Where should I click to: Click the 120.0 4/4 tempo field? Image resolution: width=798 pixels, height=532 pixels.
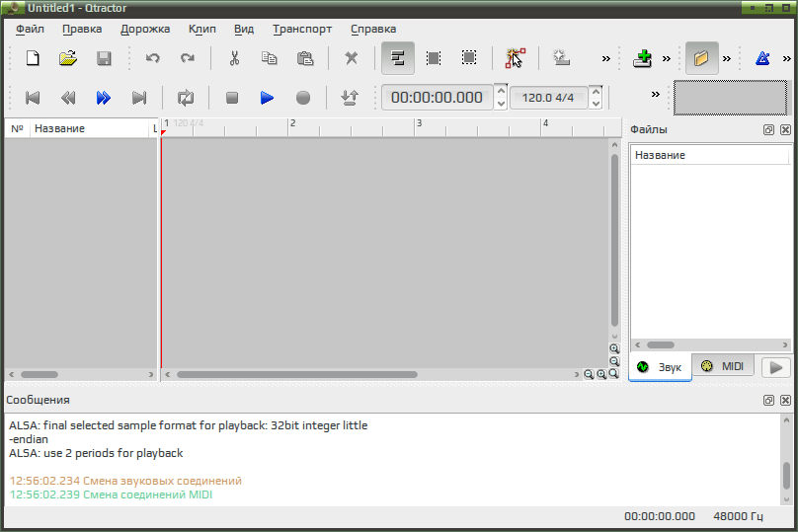click(549, 98)
